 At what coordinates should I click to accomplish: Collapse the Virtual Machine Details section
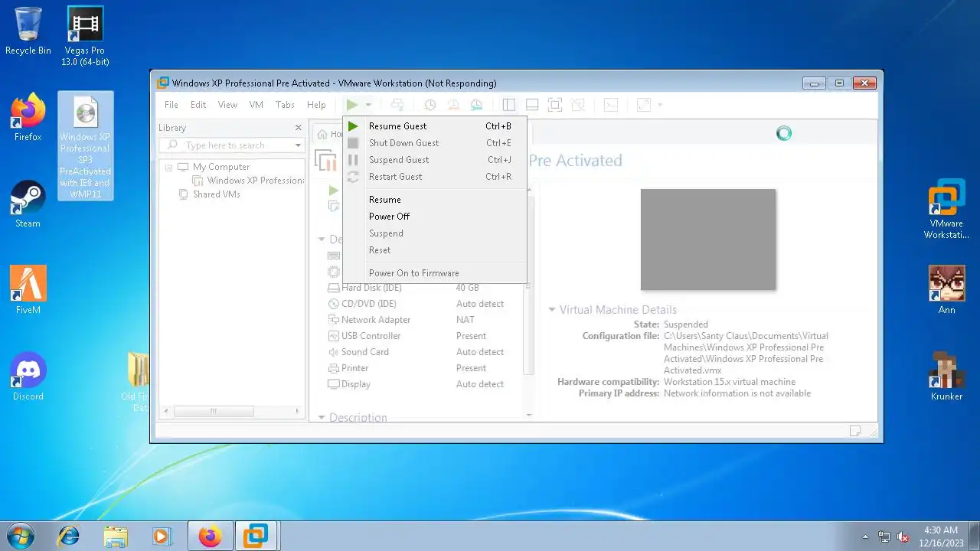click(x=552, y=310)
